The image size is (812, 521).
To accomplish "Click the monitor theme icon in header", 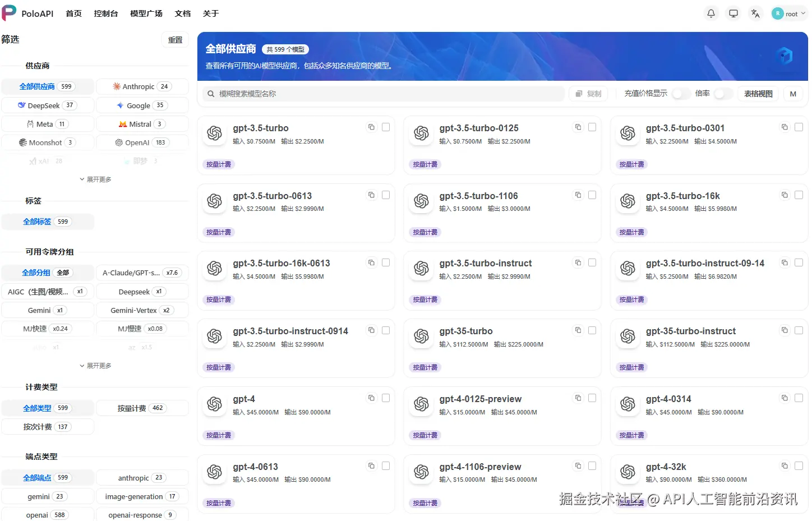I will (x=733, y=13).
